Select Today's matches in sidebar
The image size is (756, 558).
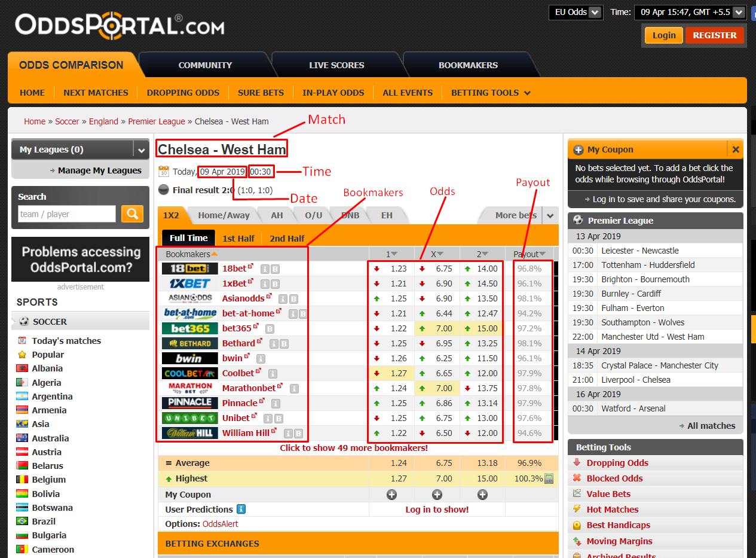click(x=66, y=341)
